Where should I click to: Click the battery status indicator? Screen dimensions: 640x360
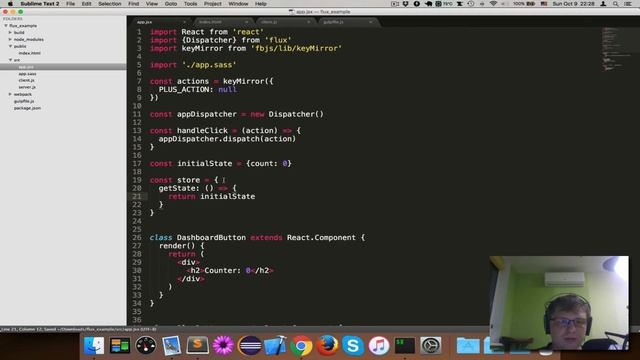point(524,4)
